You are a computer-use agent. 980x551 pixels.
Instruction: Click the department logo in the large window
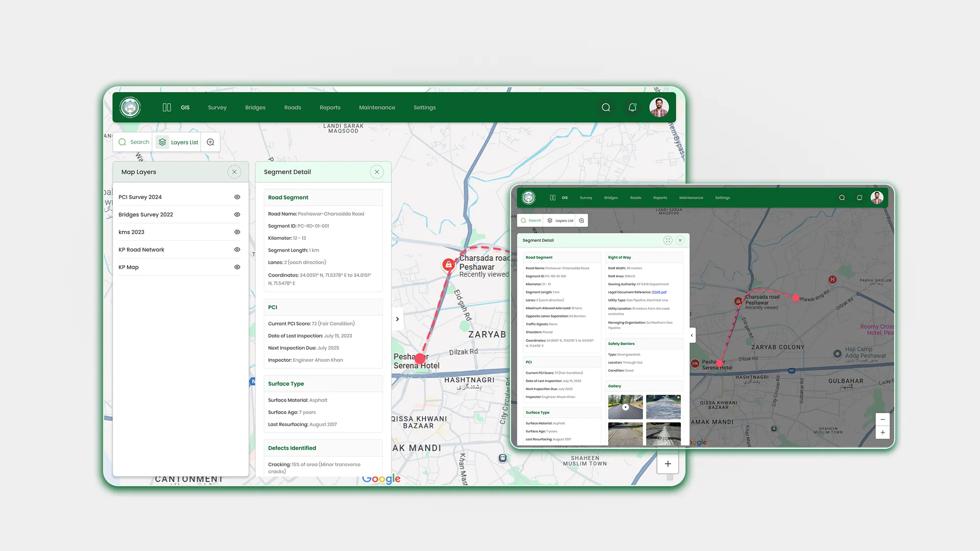point(130,107)
